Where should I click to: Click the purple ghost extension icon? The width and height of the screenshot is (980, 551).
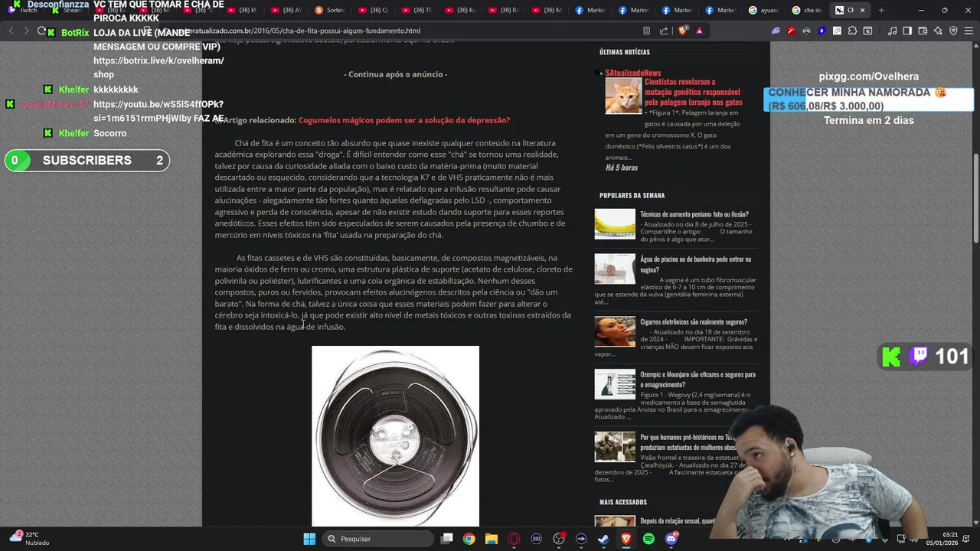click(x=776, y=31)
